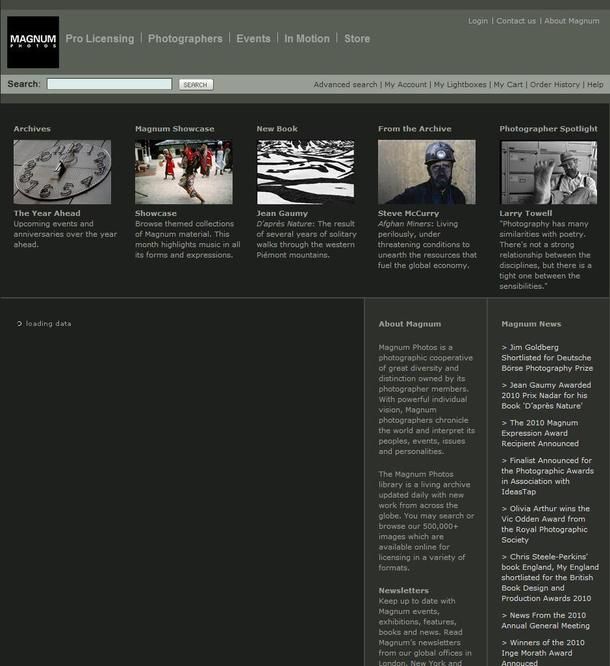Go to the Events page
The width and height of the screenshot is (610, 666).
click(x=253, y=39)
